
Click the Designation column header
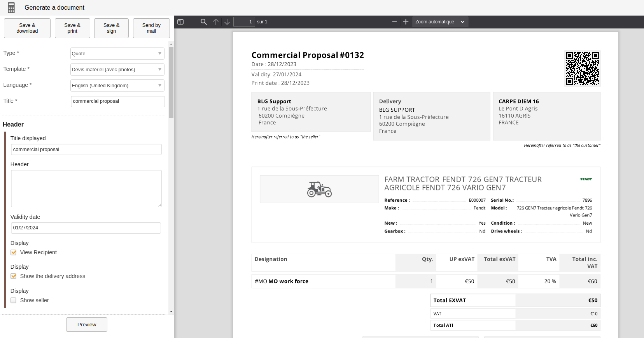[x=271, y=259]
